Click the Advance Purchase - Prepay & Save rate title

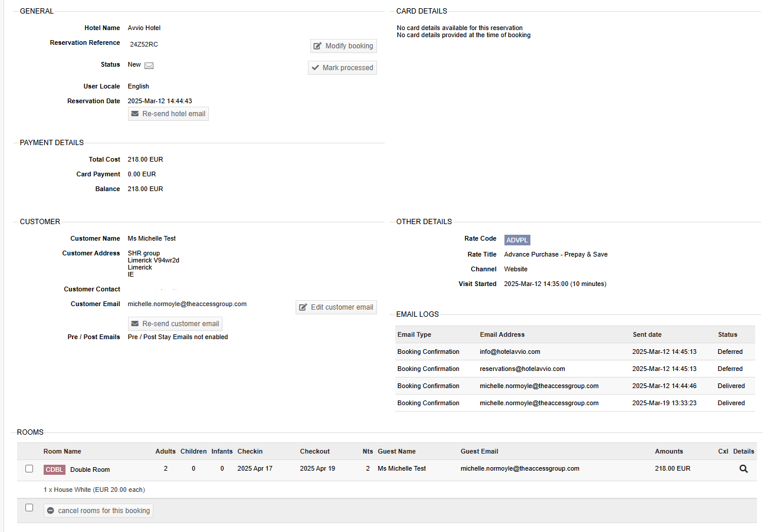[556, 254]
